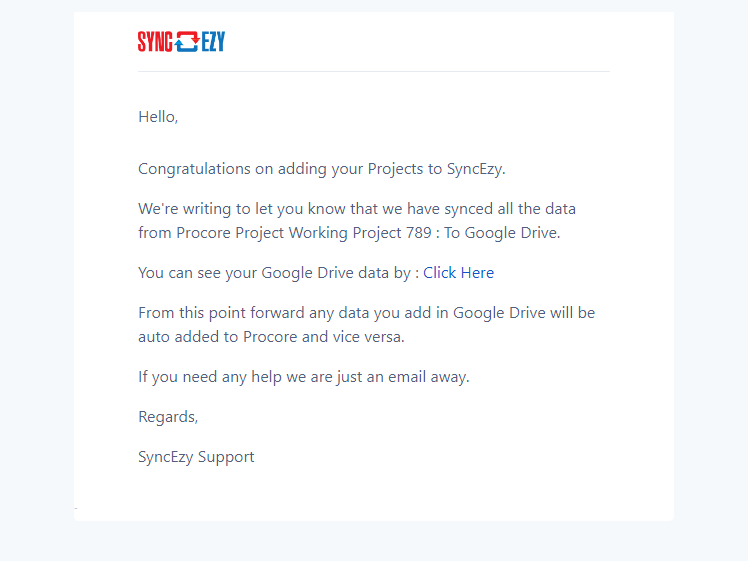This screenshot has height=561, width=748.
Task: Click the red SYNC lettering in the logo
Action: [x=155, y=42]
